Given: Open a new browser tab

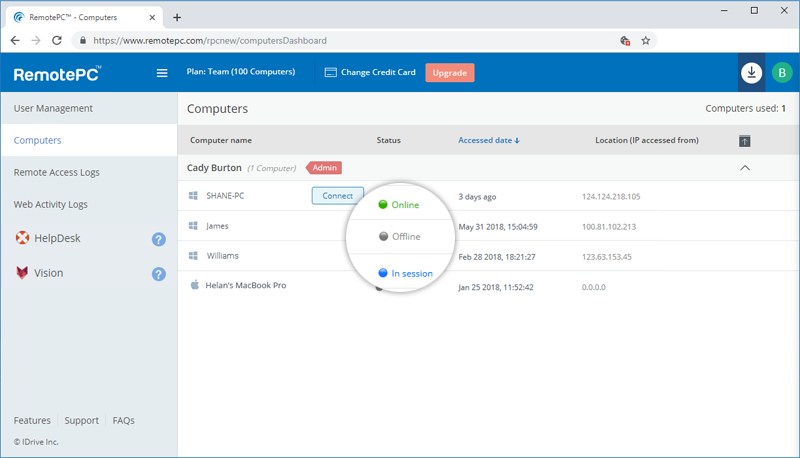Looking at the screenshot, I should (177, 17).
